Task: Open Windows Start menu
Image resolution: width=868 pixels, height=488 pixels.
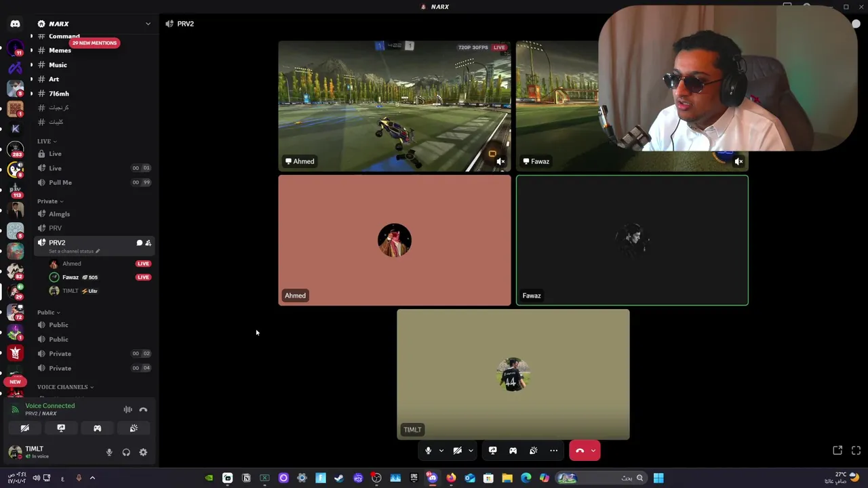Action: point(658,479)
